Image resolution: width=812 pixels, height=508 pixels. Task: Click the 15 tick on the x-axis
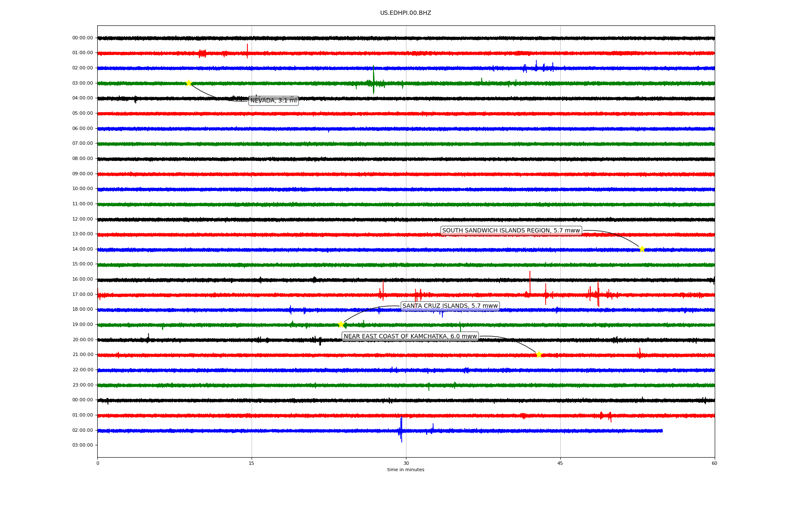click(x=252, y=463)
